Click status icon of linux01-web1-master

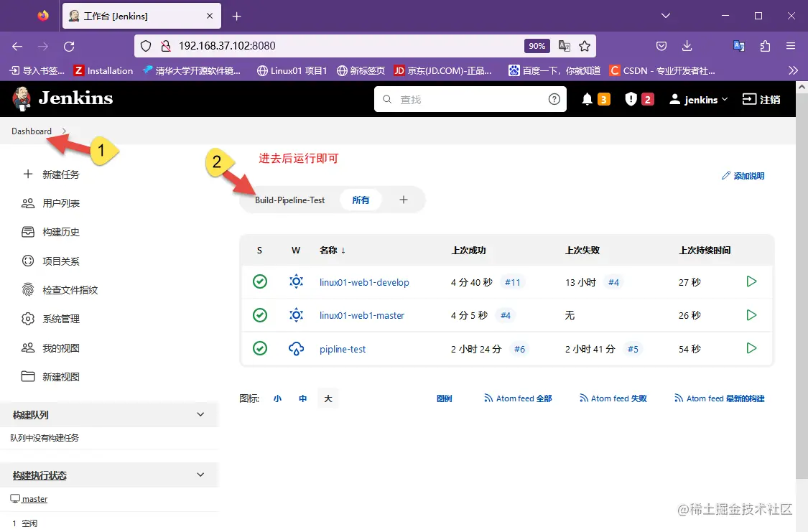(260, 314)
